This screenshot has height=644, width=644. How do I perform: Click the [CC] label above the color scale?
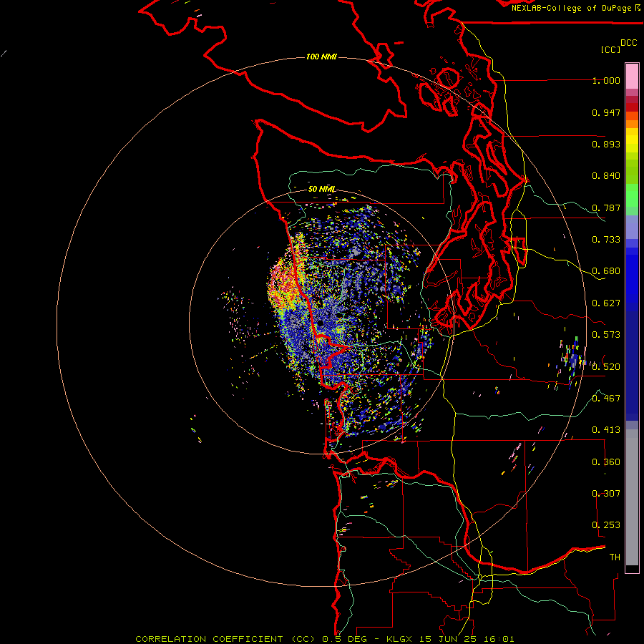pyautogui.click(x=610, y=49)
